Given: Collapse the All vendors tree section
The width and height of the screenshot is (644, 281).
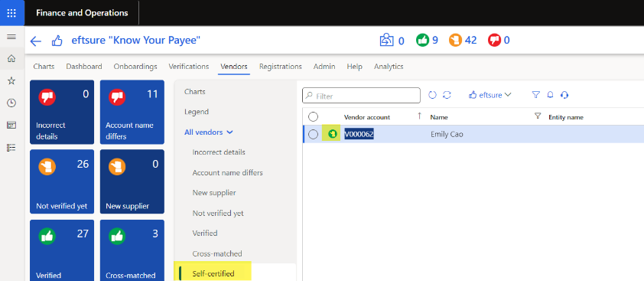Looking at the screenshot, I should [209, 132].
